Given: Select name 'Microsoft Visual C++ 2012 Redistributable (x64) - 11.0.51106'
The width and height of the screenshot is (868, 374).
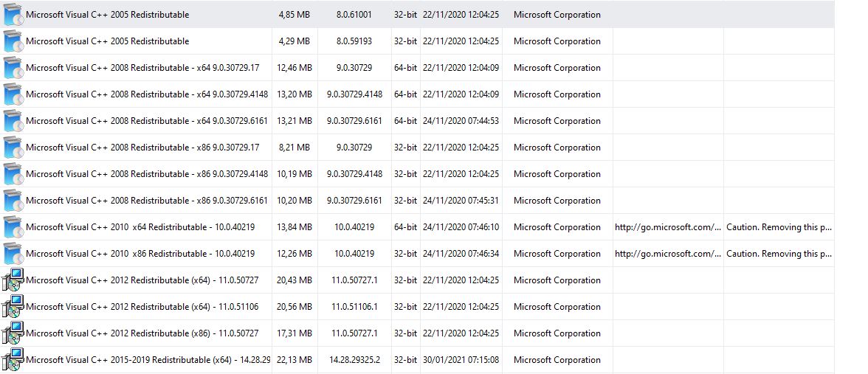Looking at the screenshot, I should coord(142,307).
